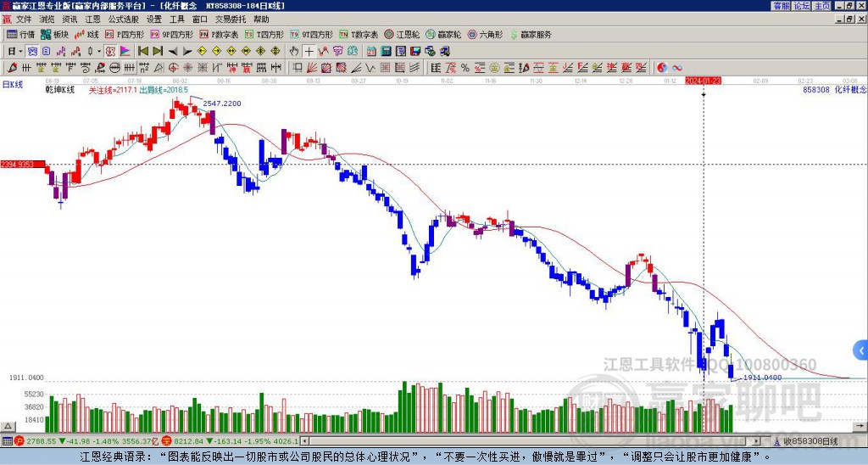
Task: Click the 论坛 forum button
Action: coord(801,6)
